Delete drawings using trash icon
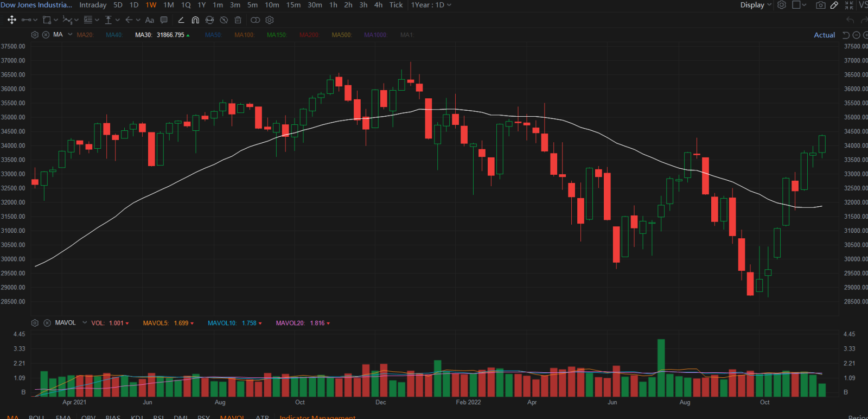 pyautogui.click(x=238, y=20)
